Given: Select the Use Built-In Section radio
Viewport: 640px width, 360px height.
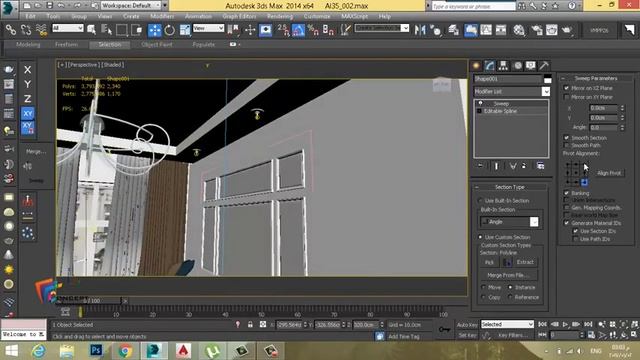Looking at the screenshot, I should [480, 201].
